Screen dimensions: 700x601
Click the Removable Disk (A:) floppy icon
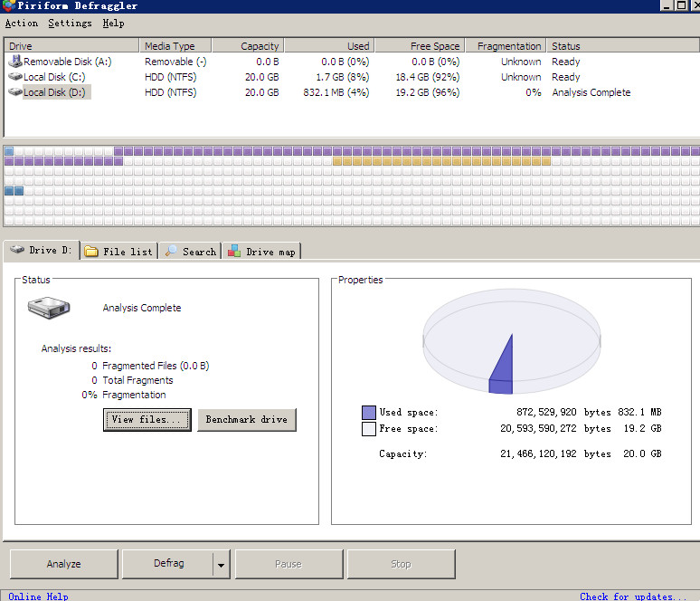[15, 62]
